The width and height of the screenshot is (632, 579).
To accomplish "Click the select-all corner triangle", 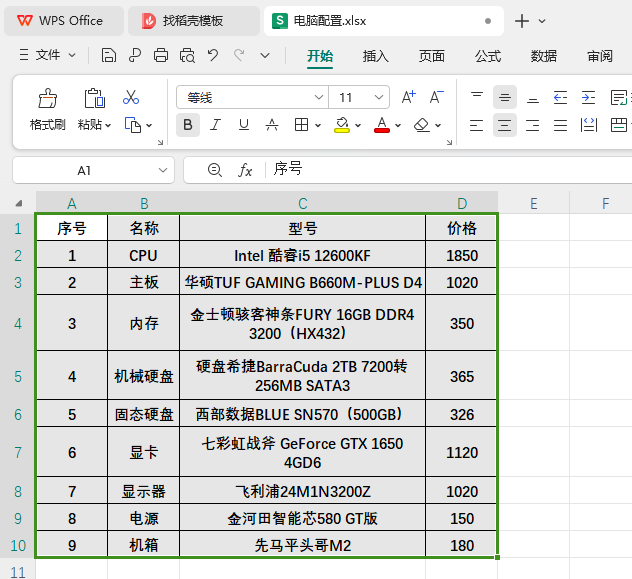I will click(x=19, y=203).
